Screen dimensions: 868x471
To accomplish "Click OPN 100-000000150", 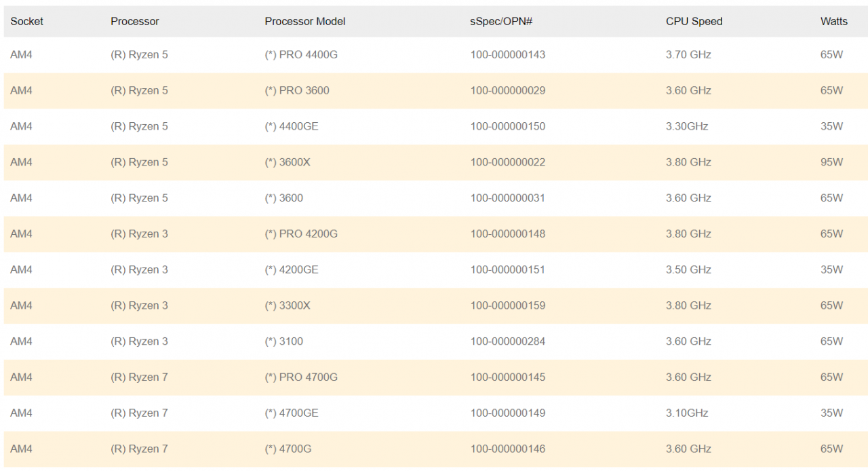I will click(508, 127).
